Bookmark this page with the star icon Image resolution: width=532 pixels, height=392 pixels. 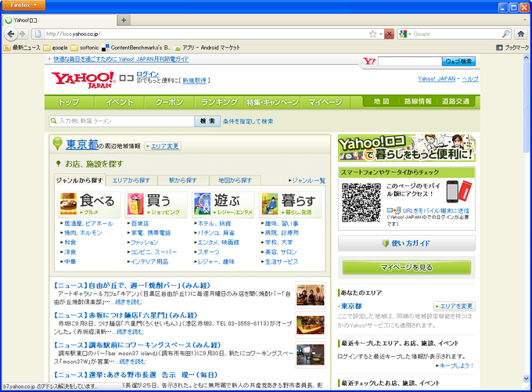[372, 34]
